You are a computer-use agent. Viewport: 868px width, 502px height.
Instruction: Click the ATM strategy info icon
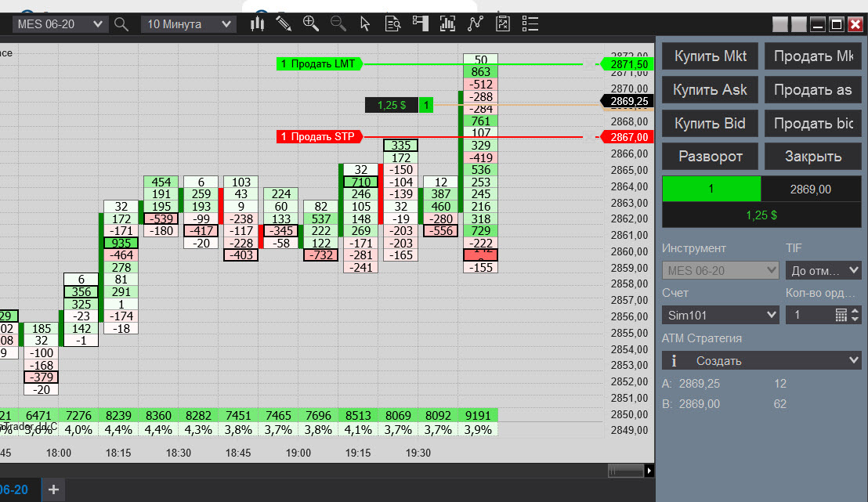[674, 361]
